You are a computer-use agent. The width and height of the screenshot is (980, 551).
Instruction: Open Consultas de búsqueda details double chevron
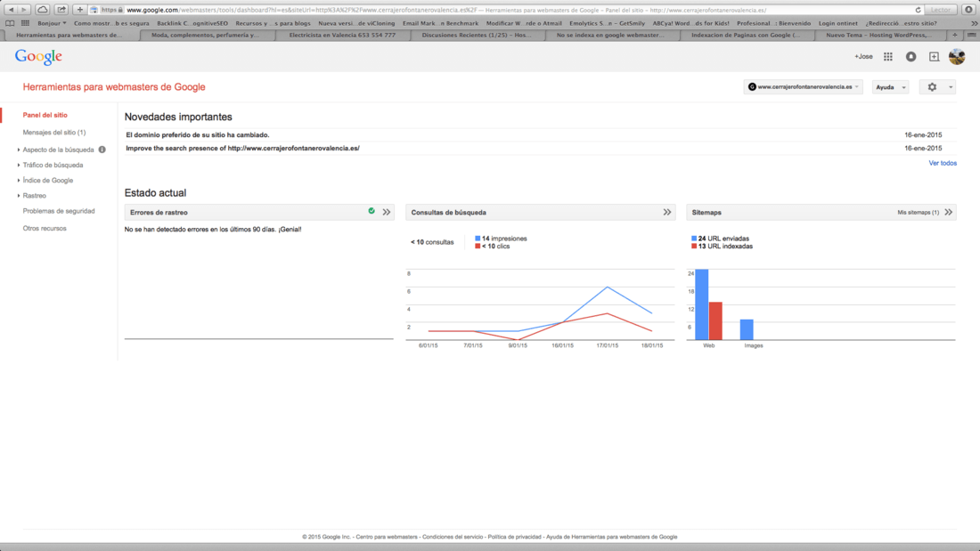coord(667,213)
